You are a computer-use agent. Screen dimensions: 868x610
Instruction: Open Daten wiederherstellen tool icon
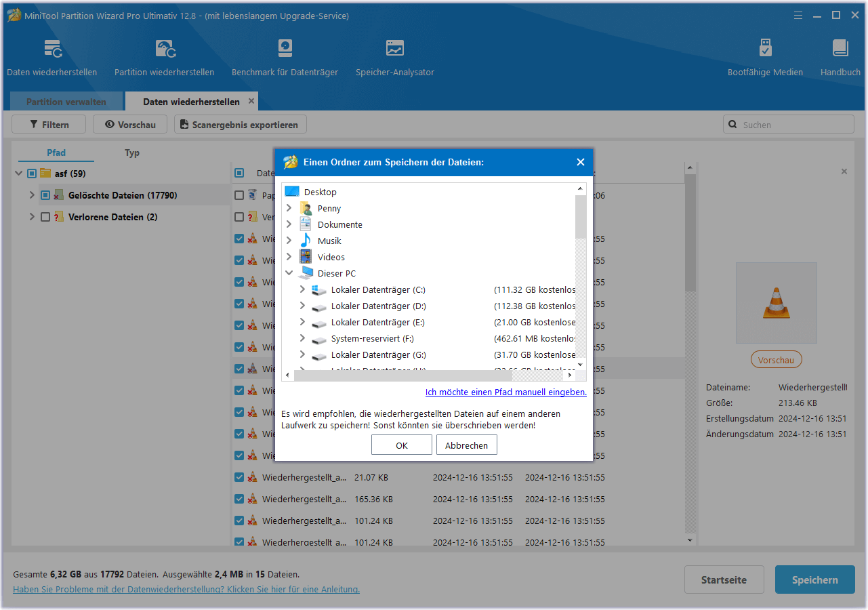(x=53, y=49)
